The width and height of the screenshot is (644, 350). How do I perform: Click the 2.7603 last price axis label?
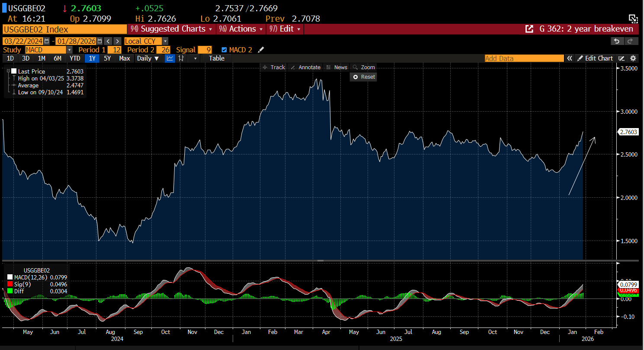[x=628, y=132]
